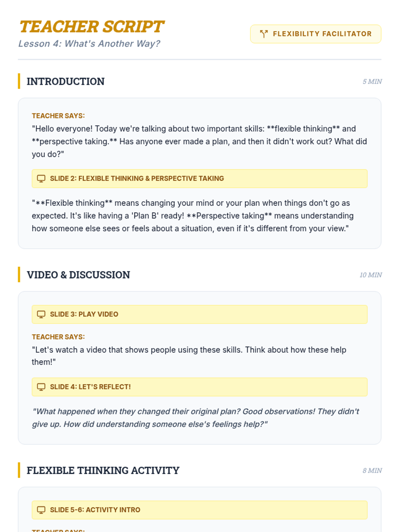Click the Teacher Script title
Viewport: 399px width, 532px height.
91,27
